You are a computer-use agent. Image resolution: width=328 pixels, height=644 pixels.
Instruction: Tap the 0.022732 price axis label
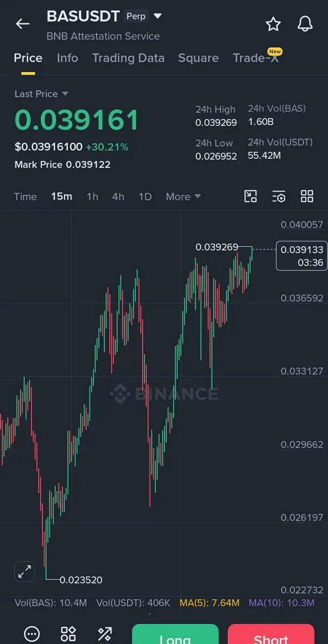(302, 590)
